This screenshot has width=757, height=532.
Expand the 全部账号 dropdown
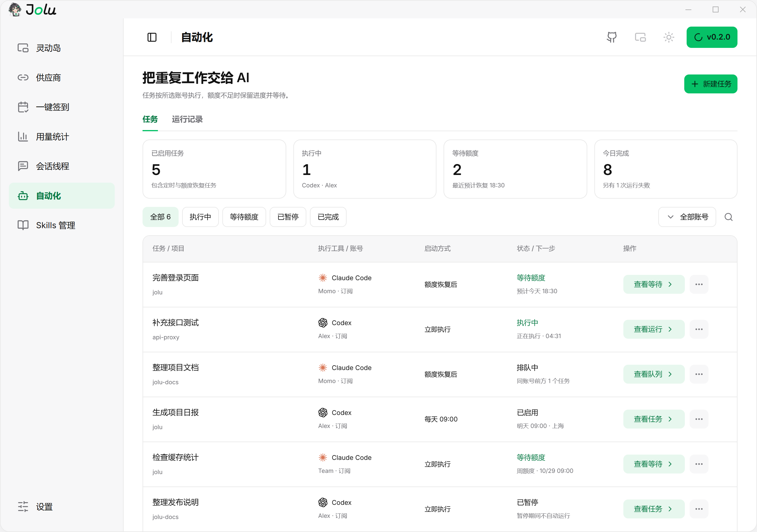[x=687, y=217]
